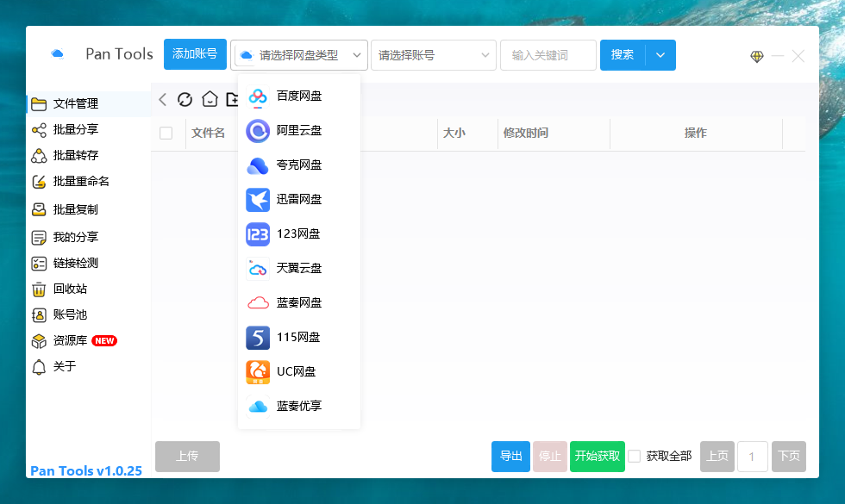Click the refresh icon in toolbar
The height and width of the screenshot is (504, 845).
click(185, 99)
